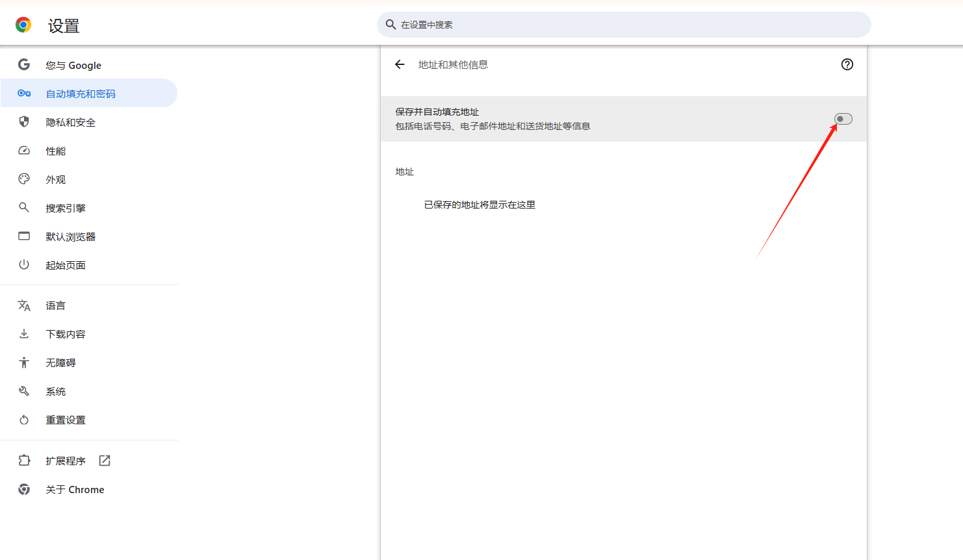This screenshot has width=963, height=560.
Task: Click description 包括电话号码、电子邮件地址和送货地址等信息
Action: coord(493,126)
